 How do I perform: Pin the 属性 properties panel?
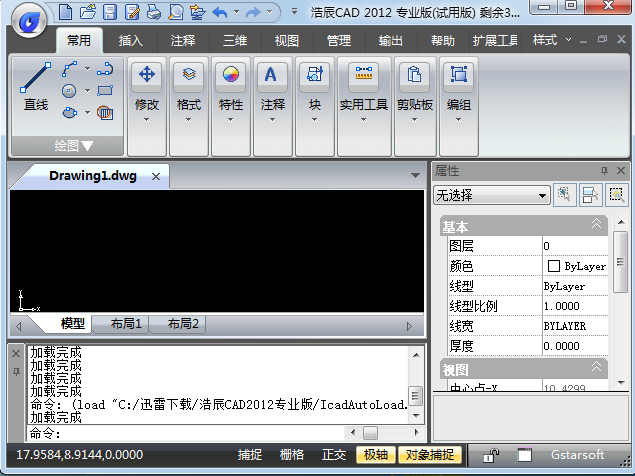coord(604,171)
